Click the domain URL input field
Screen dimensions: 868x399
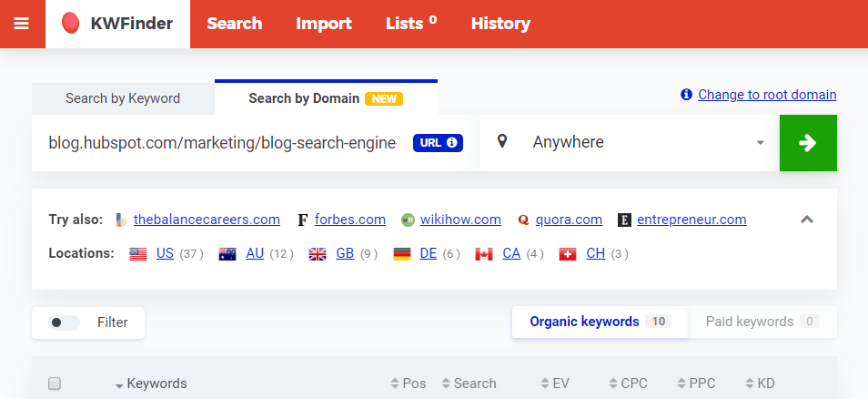pyautogui.click(x=223, y=143)
